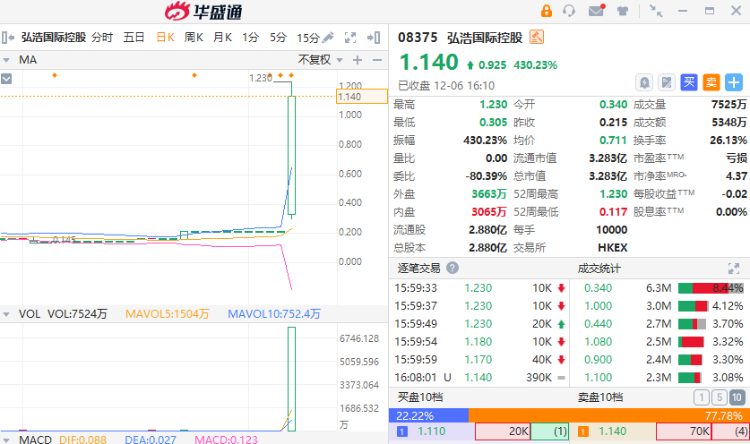Screen dimensions: 750x444
Task: Click the auction gavel icon beside stock name
Action: click(x=537, y=37)
